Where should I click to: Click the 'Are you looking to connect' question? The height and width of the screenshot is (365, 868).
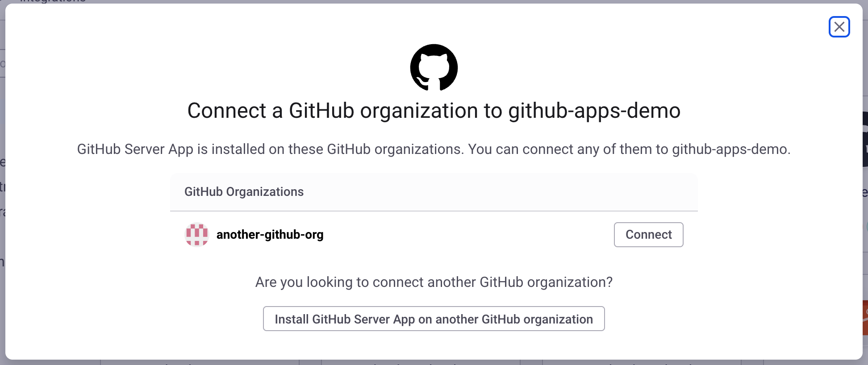(x=434, y=282)
